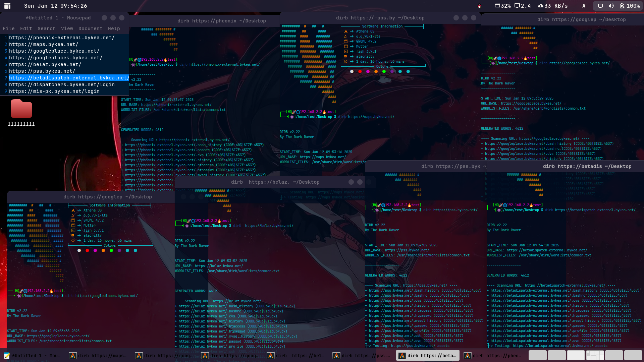Expand the Document menu in Mousepad

pos(90,28)
